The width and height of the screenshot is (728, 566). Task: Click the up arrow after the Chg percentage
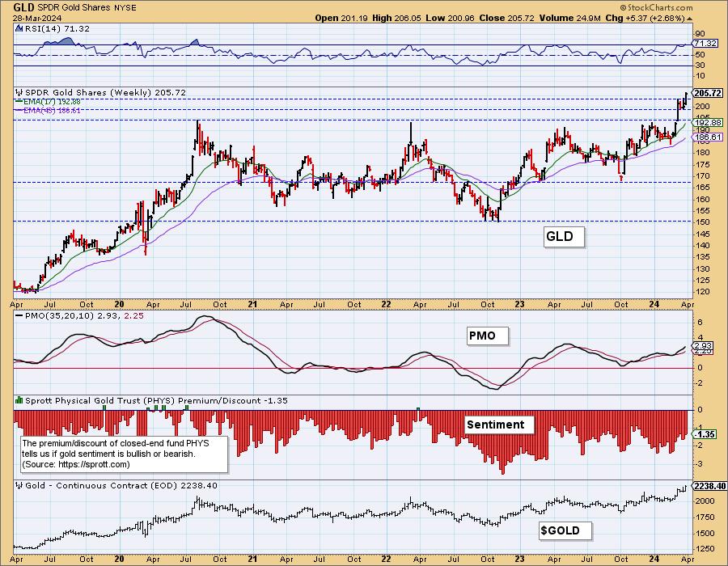pos(689,19)
